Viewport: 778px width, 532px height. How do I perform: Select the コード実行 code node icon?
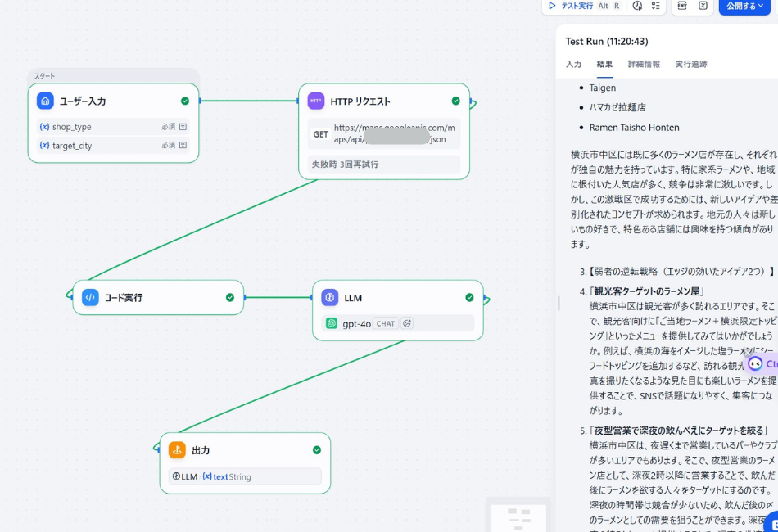pos(91,297)
